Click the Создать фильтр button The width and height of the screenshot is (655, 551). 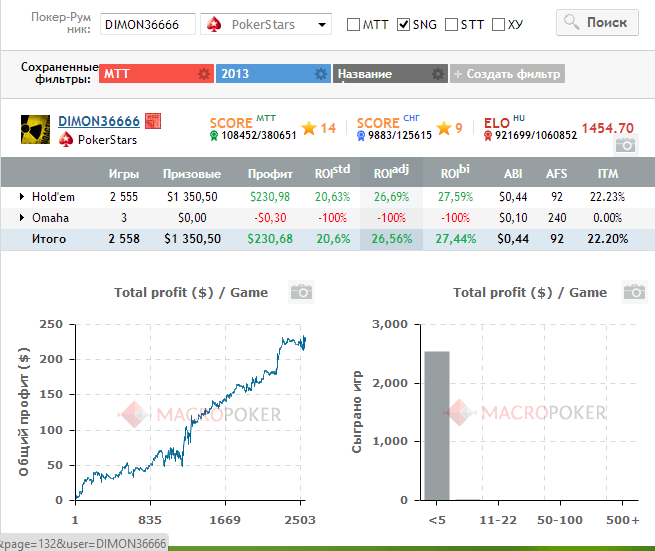507,74
